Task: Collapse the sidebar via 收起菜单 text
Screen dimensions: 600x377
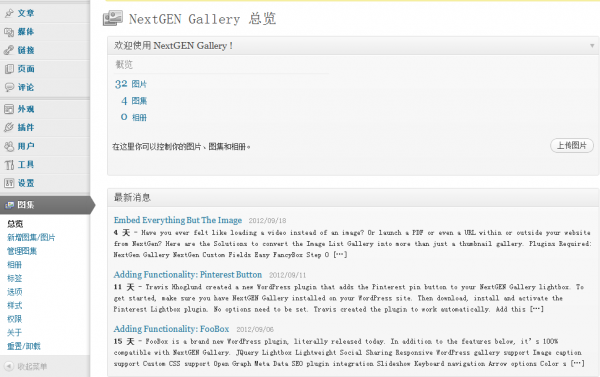Action: point(32,366)
